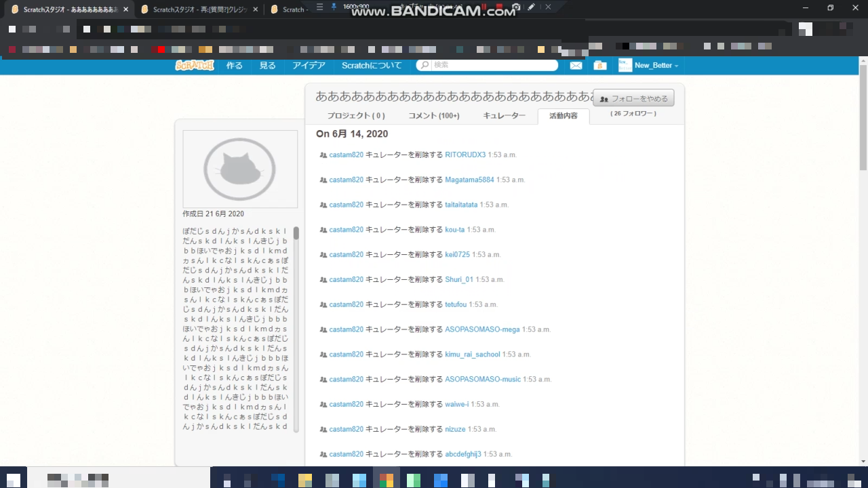868x488 pixels.
Task: Open user link Shuri_01
Action: (459, 279)
